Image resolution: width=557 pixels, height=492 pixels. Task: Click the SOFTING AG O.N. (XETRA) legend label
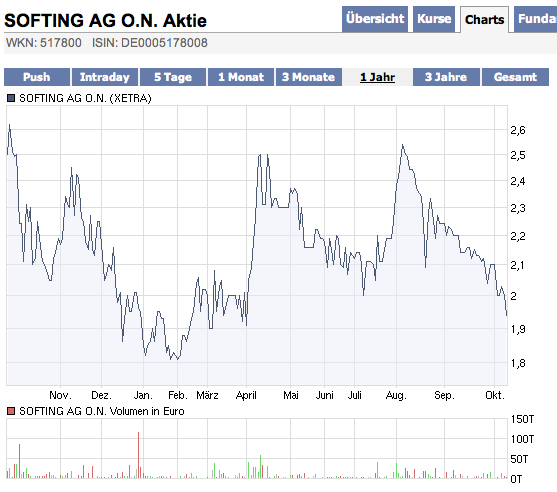(x=85, y=98)
